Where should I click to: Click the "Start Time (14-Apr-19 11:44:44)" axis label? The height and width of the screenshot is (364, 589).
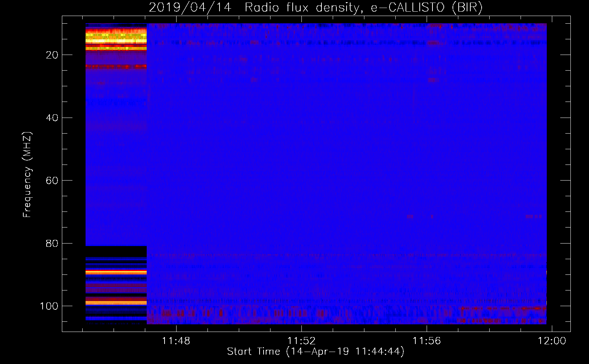click(316, 352)
